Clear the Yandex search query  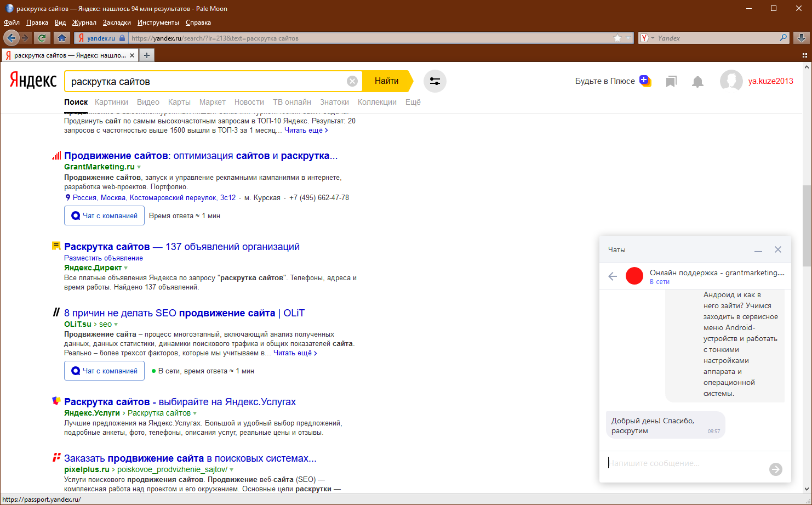pos(352,81)
